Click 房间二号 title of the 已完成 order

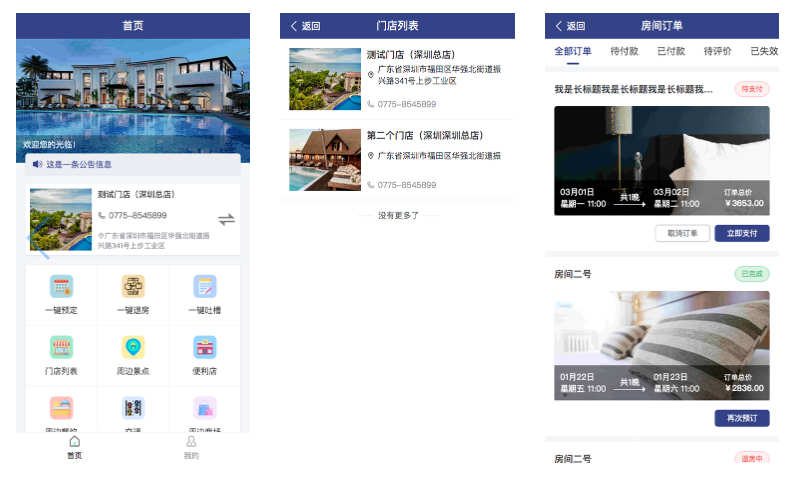pos(573,274)
